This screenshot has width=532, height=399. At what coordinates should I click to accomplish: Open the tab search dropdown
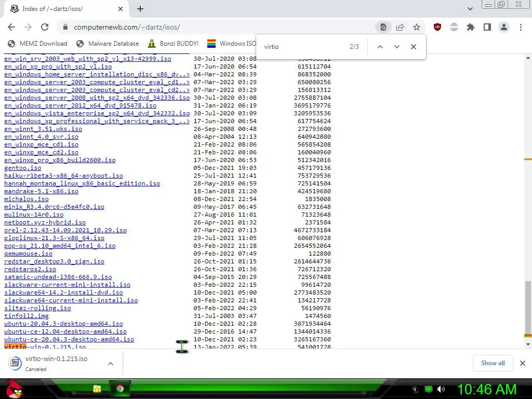pyautogui.click(x=470, y=9)
